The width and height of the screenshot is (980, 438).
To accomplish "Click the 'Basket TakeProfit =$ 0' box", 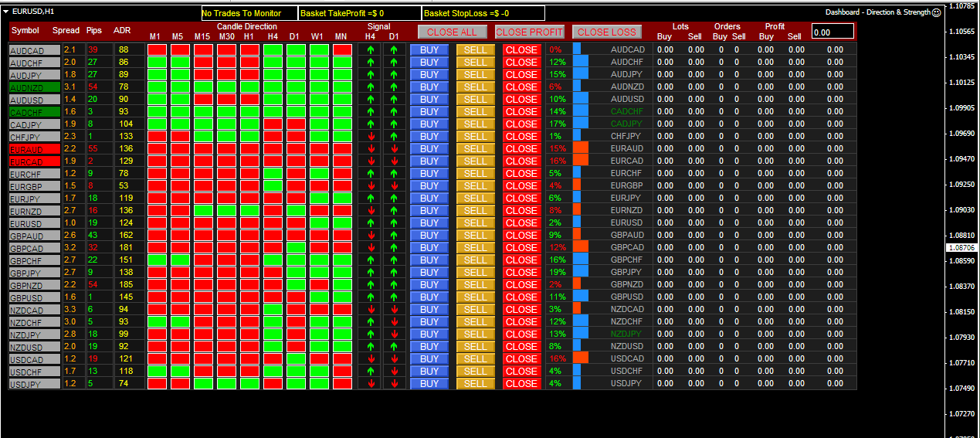I will [x=359, y=13].
